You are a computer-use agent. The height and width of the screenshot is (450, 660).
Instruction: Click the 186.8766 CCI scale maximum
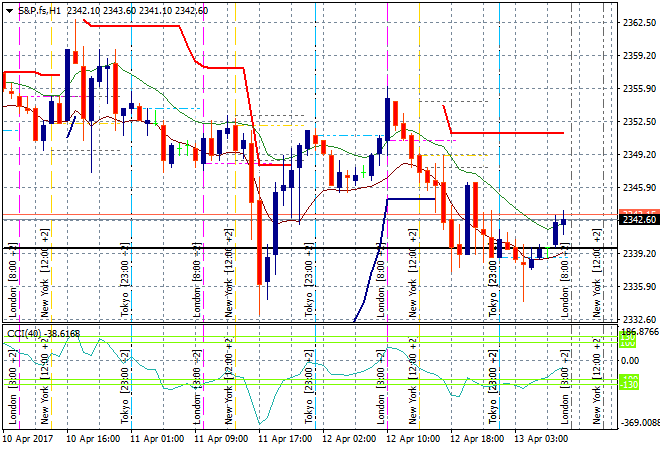point(639,331)
